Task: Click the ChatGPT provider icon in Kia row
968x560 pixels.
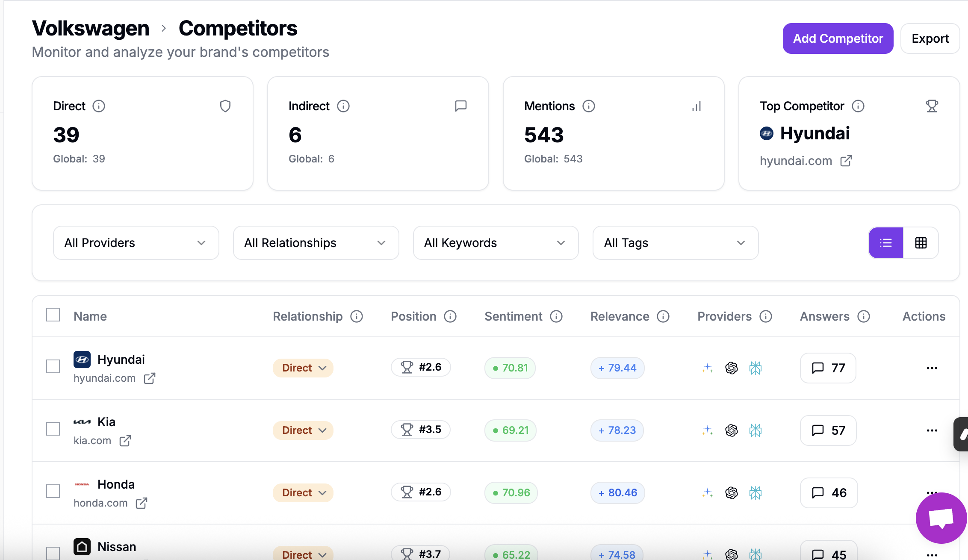Action: (x=732, y=430)
